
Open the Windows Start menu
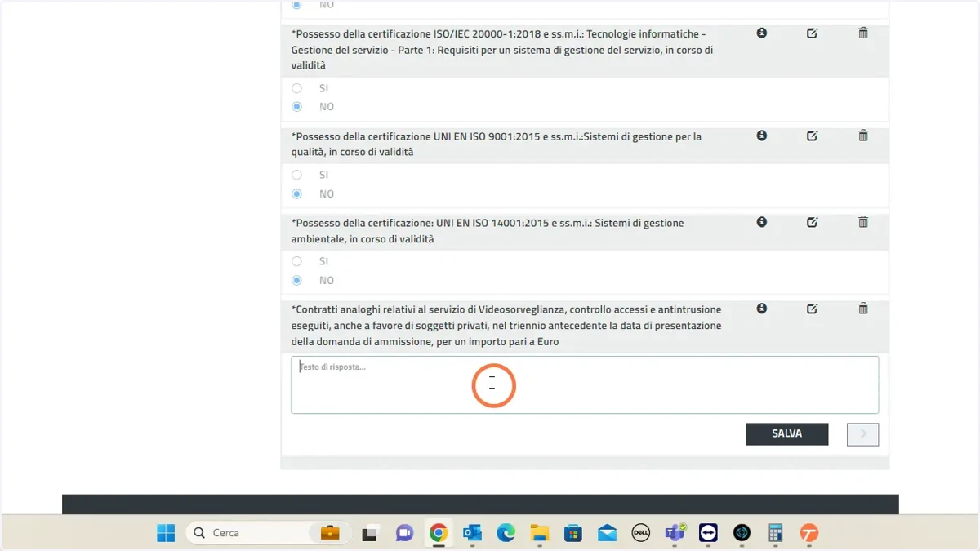point(166,533)
